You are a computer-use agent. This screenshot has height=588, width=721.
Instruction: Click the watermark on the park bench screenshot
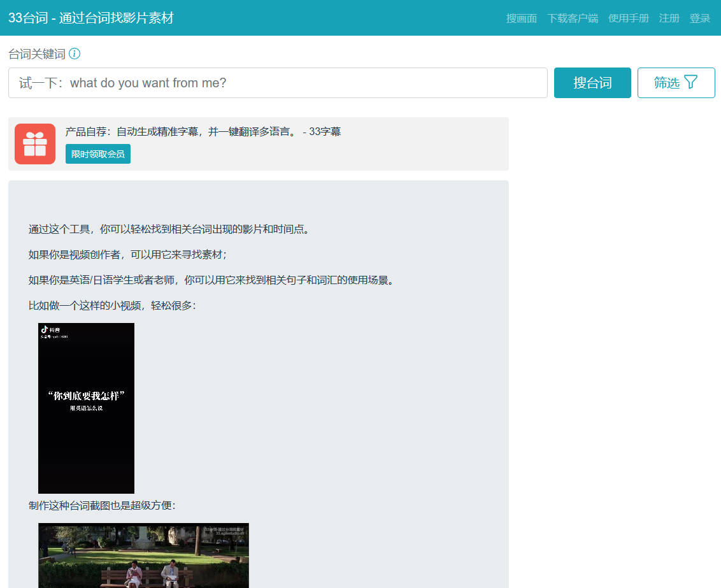(x=225, y=531)
